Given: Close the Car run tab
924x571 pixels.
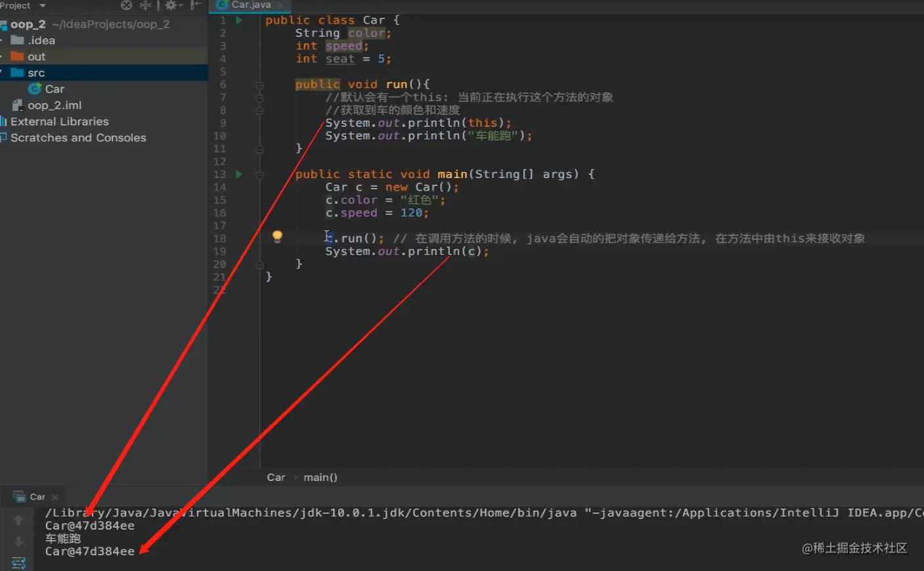Looking at the screenshot, I should 55,497.
